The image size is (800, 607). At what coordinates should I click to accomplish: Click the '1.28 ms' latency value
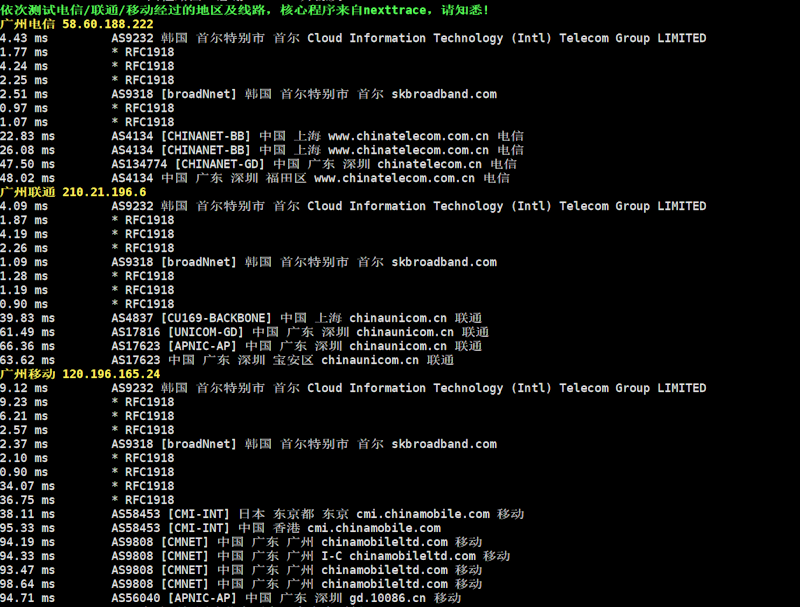coord(24,276)
